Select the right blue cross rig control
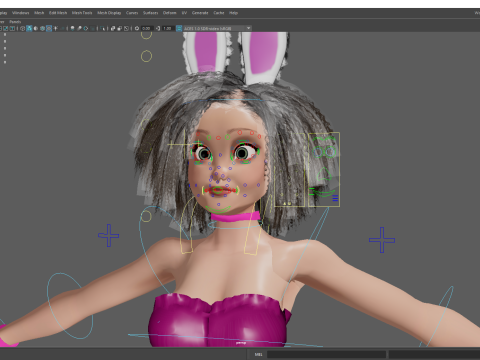 coord(382,240)
